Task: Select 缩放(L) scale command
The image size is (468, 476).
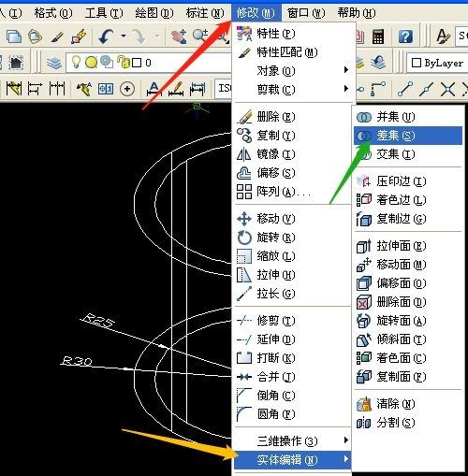Action: point(294,256)
